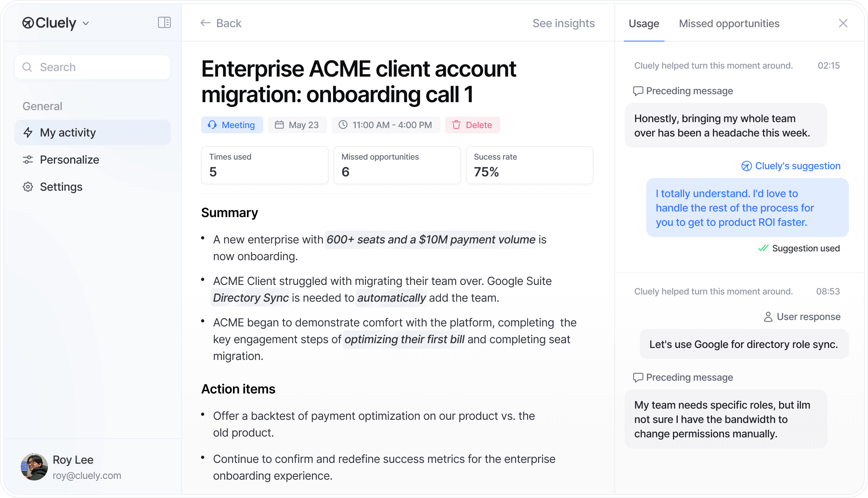Click the May 23 calendar chip
Viewport: 868px width, 498px height.
pyautogui.click(x=297, y=125)
